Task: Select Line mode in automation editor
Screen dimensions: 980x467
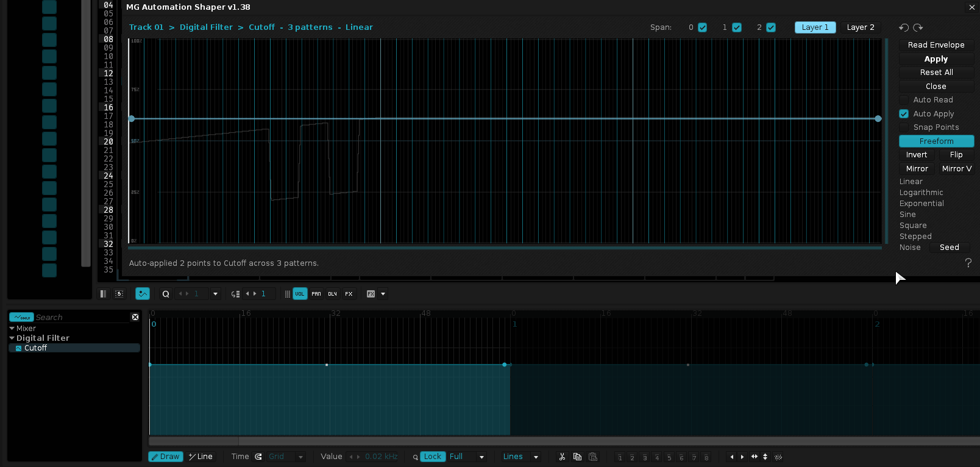Action: [201, 457]
